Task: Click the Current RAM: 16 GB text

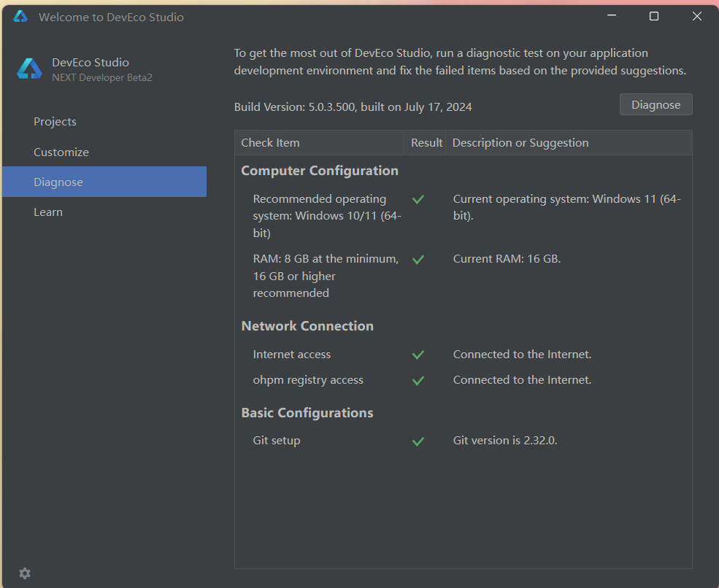Action: click(x=507, y=258)
